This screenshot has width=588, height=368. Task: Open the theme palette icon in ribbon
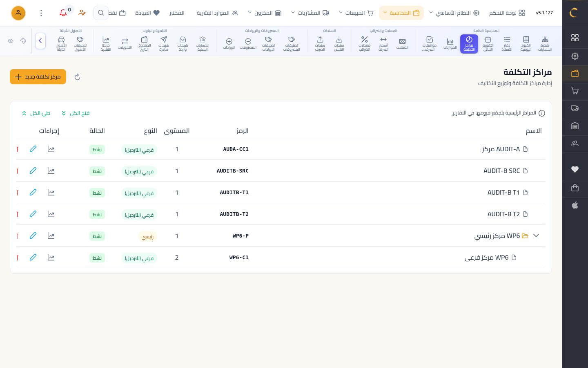(x=23, y=41)
